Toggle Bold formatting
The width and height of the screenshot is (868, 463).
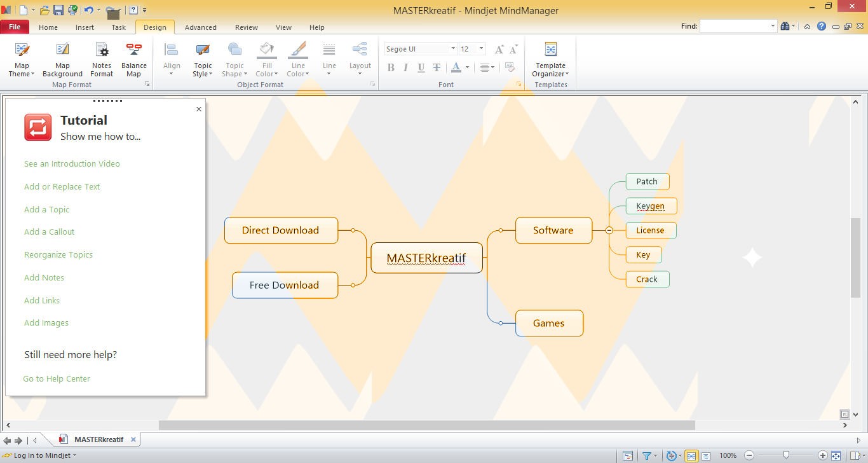click(391, 67)
